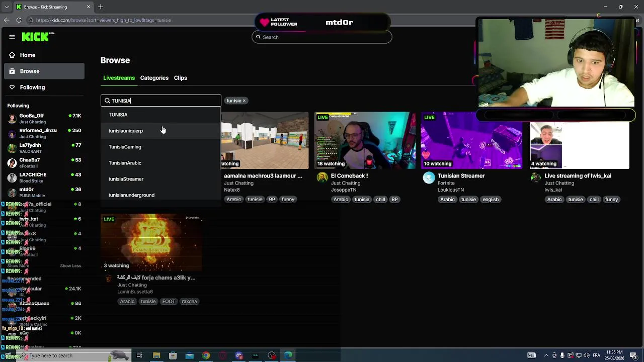Click Live streaming of Iwis_kai title
Screen dimensions: 644x362
pyautogui.click(x=578, y=176)
